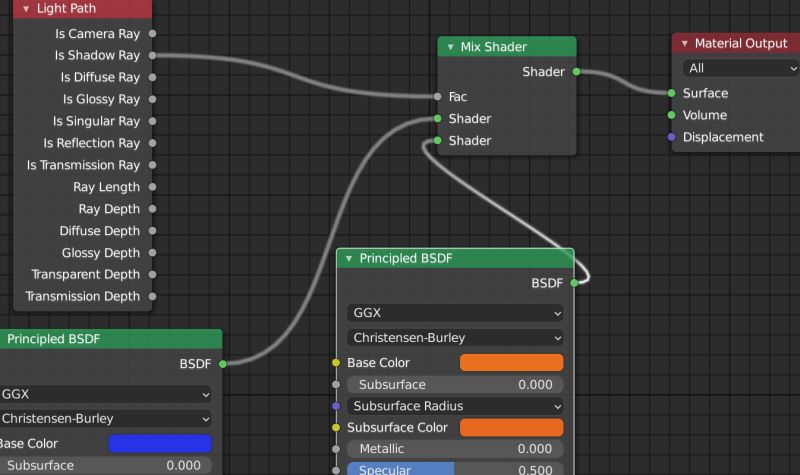Collapse the orange Principled BSDF node
Screen dimensions: 800x475
[349, 259]
